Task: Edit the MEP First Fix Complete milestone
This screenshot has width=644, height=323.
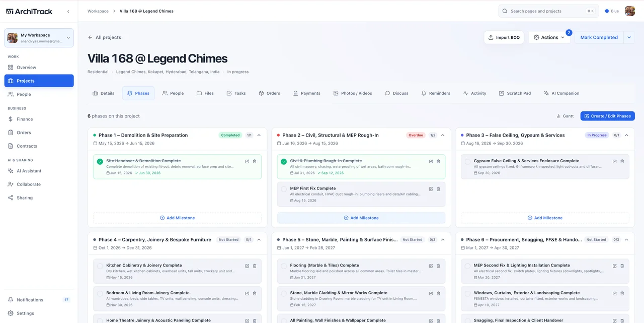Action: (x=431, y=189)
